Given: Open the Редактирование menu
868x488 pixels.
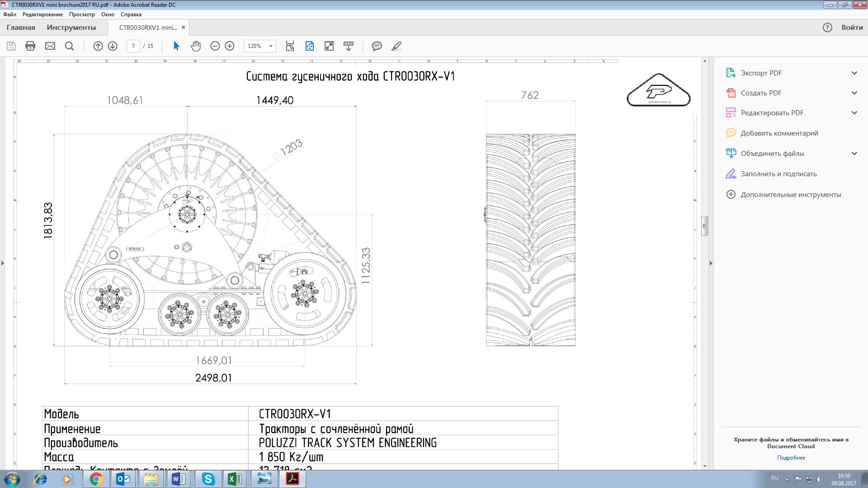Looking at the screenshot, I should pos(43,14).
